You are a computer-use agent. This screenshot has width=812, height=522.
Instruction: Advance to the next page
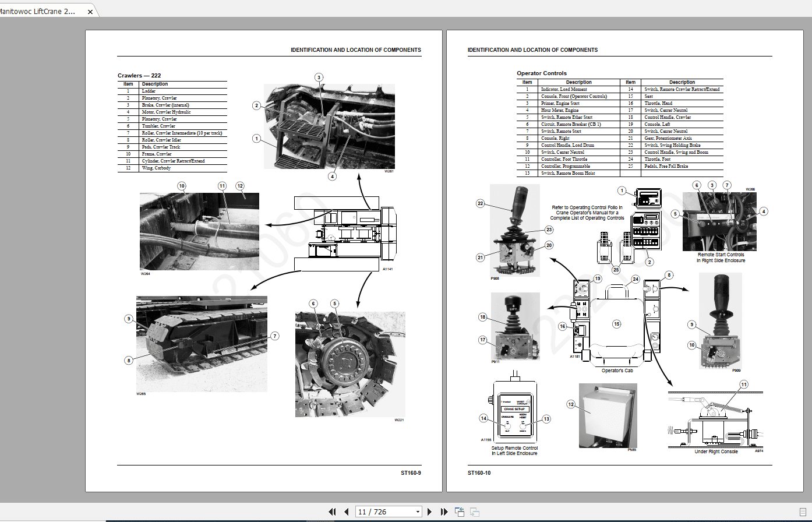[429, 511]
